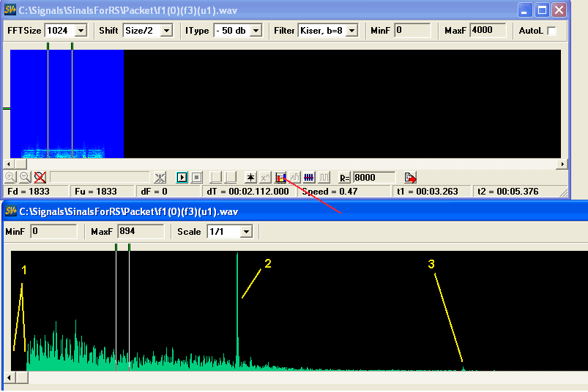Click the blue bars icon in toolbar
The image size is (588, 392).
309,177
